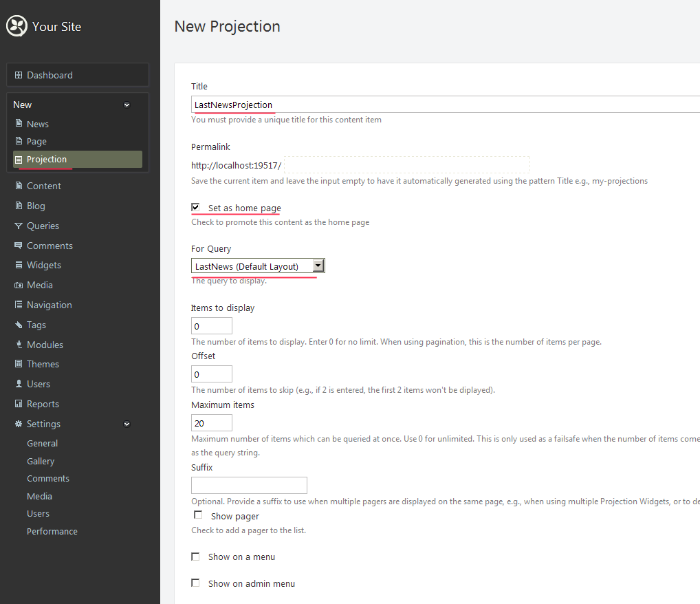Click the Reports chart icon
The width and height of the screenshot is (700, 604).
[19, 404]
